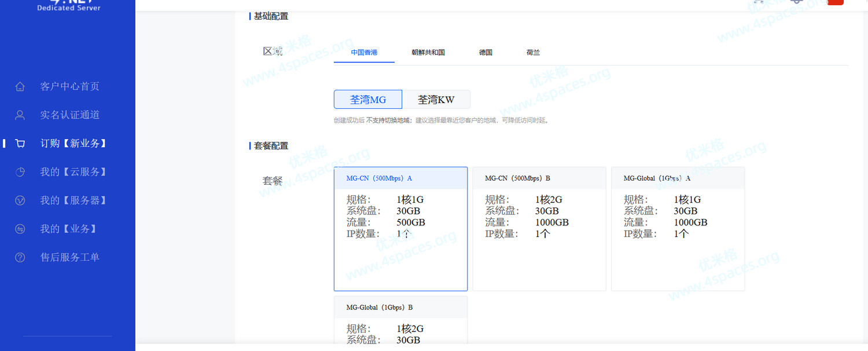Choose the MG-CN (500Mbps) B package
This screenshot has height=351, width=868.
[x=539, y=229]
